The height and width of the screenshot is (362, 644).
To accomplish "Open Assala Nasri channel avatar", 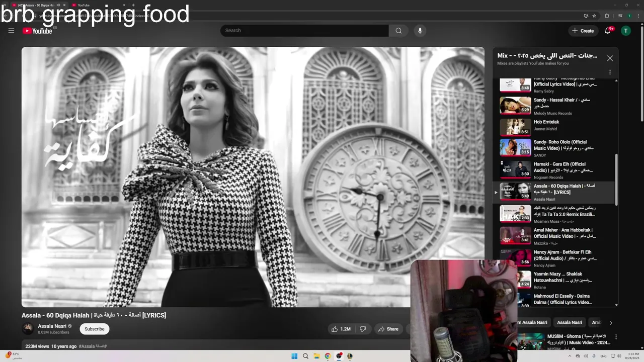I will click(28, 329).
